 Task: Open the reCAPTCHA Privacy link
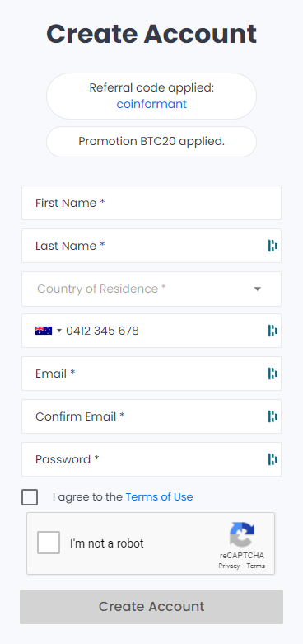(x=229, y=566)
